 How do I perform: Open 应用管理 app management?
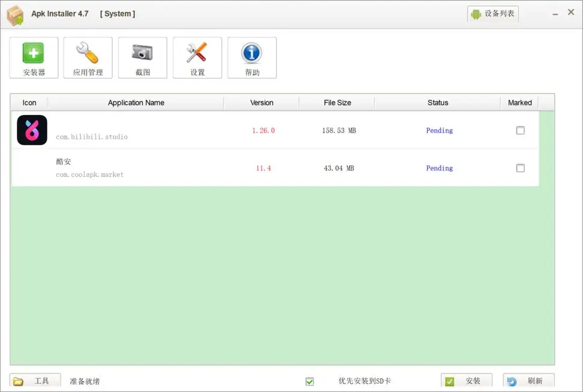tap(88, 58)
